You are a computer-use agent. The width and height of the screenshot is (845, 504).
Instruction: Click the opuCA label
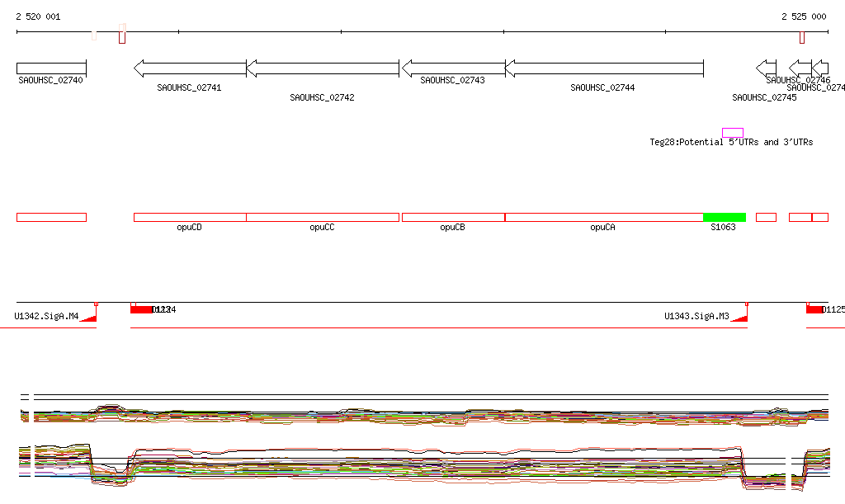[x=602, y=227]
